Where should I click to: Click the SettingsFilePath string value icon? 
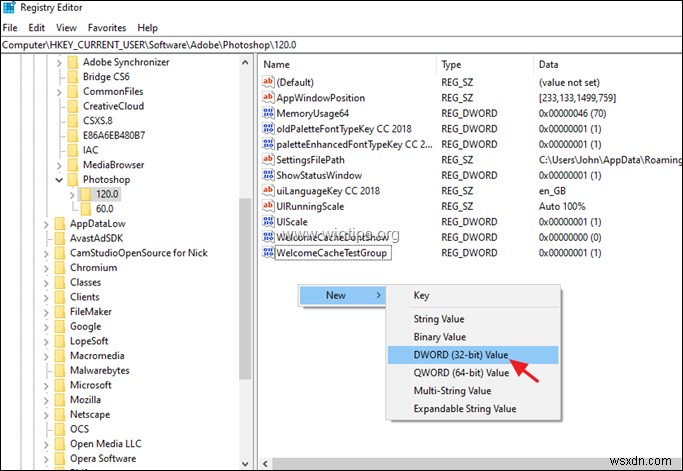[x=268, y=159]
